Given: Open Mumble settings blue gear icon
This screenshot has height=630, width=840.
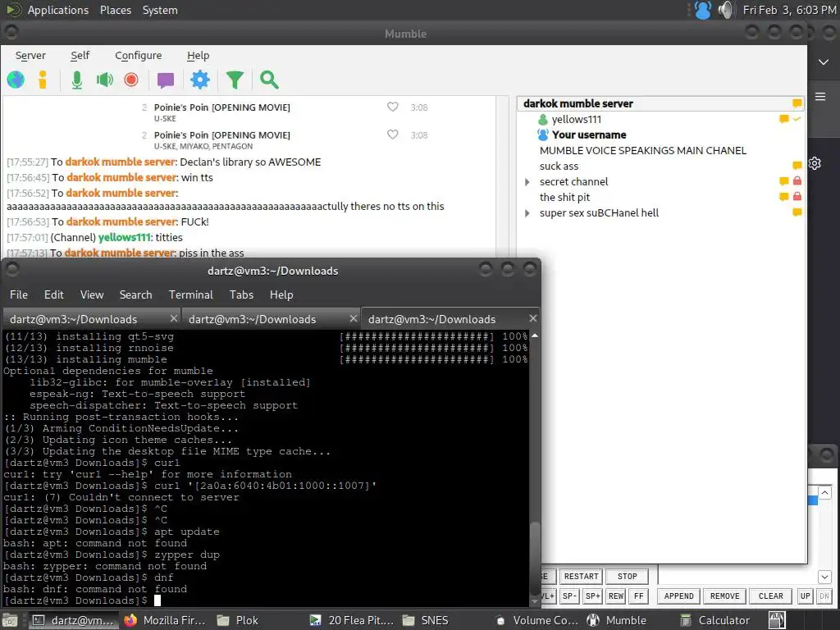Looking at the screenshot, I should (x=200, y=80).
